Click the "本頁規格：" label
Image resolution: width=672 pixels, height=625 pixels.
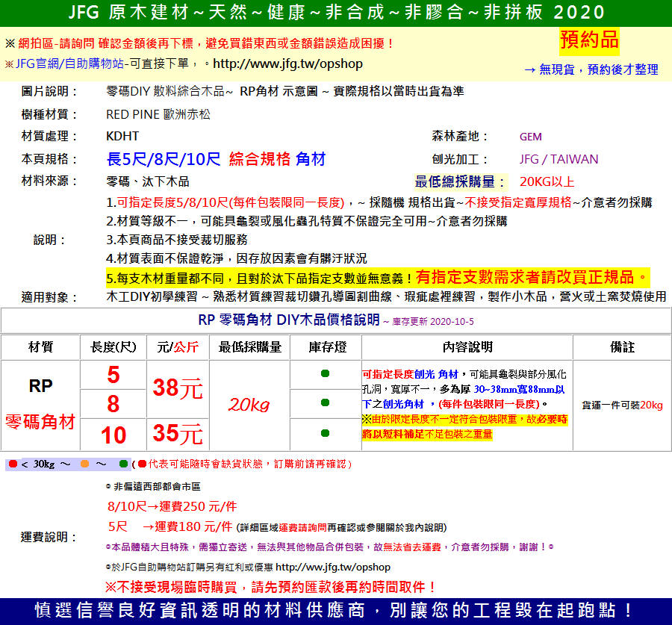coord(49,159)
